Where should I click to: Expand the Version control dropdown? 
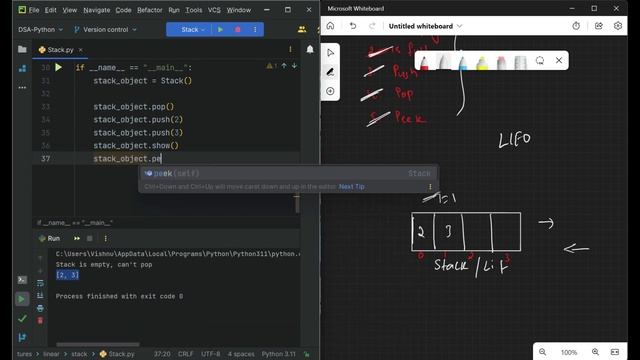[105, 29]
